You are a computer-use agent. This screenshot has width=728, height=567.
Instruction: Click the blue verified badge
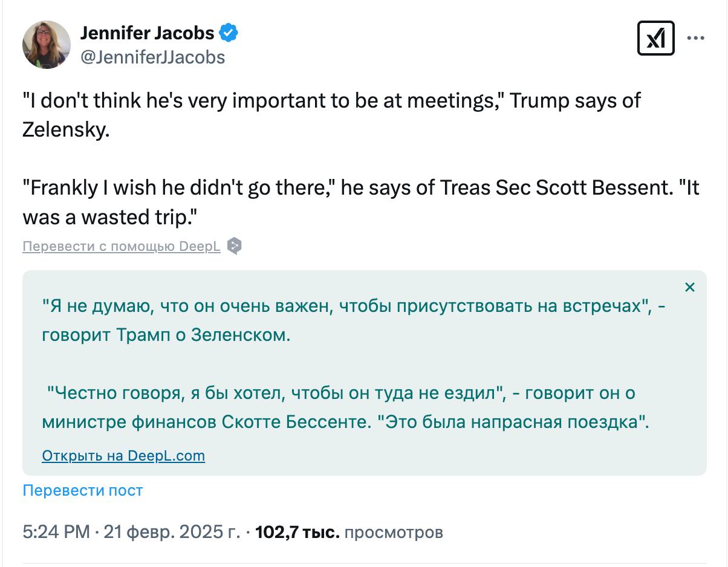point(228,33)
